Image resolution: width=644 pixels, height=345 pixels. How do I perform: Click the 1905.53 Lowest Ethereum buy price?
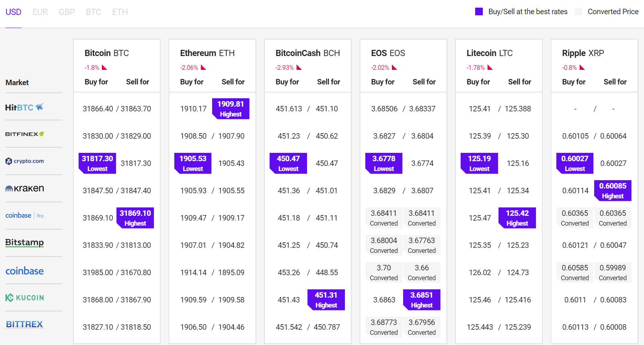coord(193,163)
